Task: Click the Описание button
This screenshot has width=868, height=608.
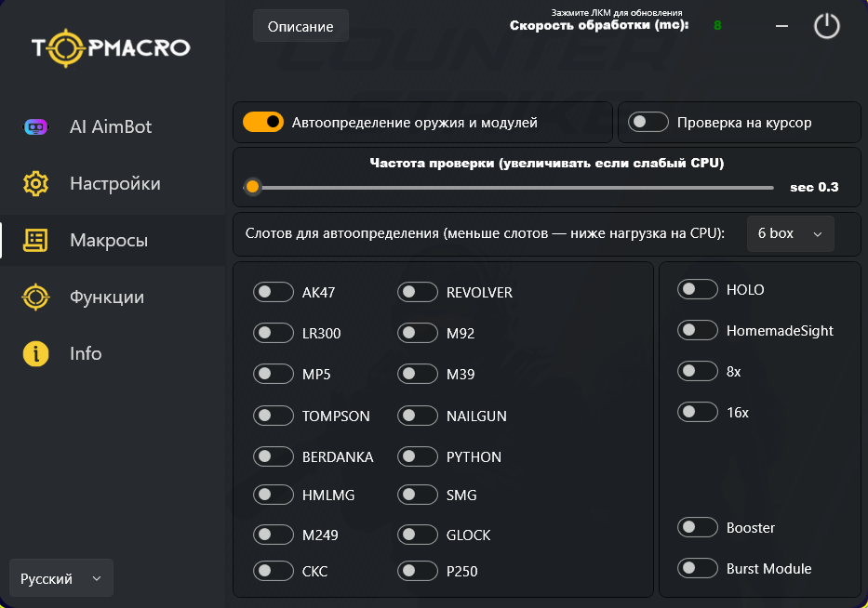Action: tap(300, 27)
